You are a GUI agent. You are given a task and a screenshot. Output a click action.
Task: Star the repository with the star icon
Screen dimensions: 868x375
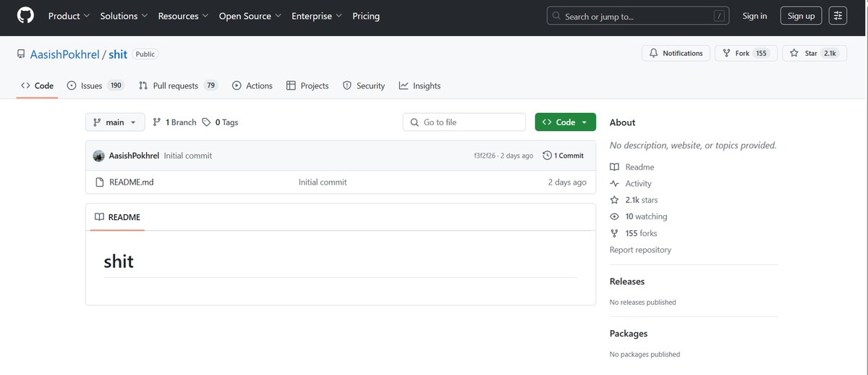point(794,54)
